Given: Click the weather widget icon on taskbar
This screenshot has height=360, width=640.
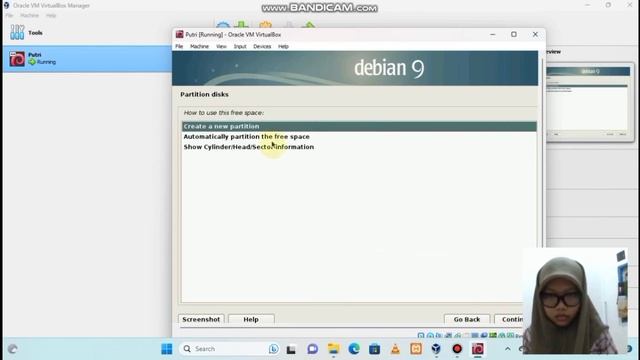Looking at the screenshot, I should [13, 349].
